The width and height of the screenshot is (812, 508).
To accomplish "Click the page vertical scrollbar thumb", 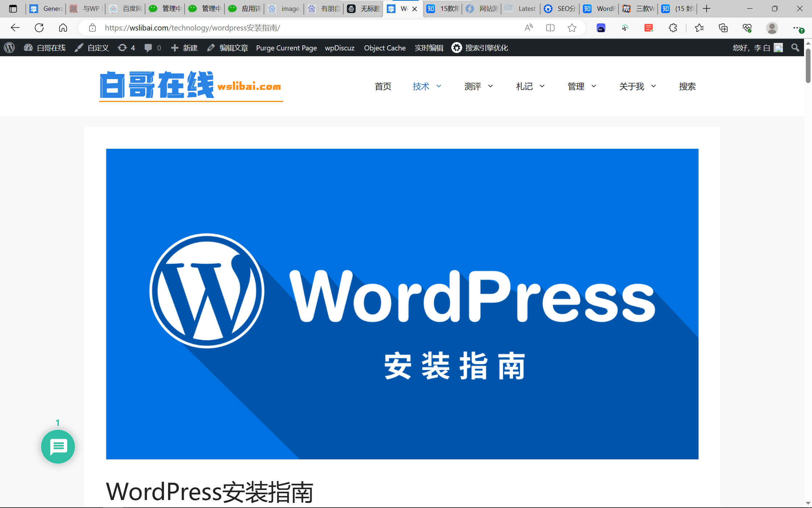I will 808,65.
